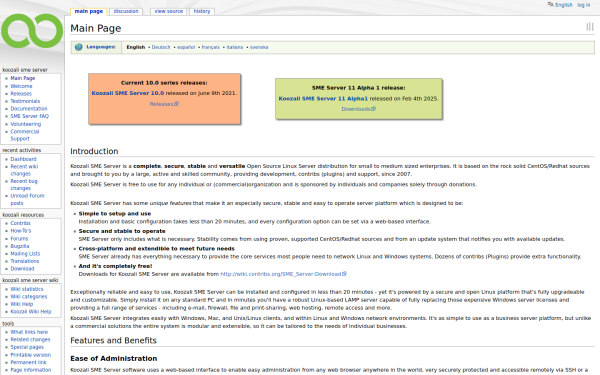Switch language to svenska
The width and height of the screenshot is (600, 375).
coord(259,47)
